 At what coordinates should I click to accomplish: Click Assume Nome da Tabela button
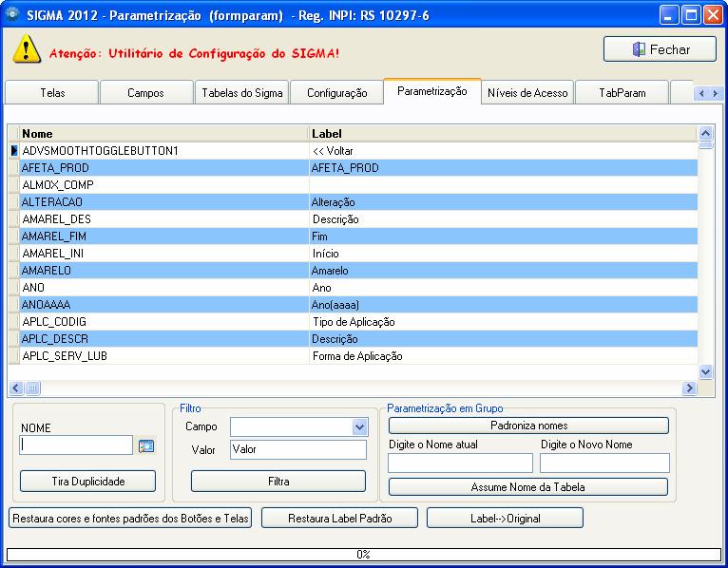tap(528, 487)
